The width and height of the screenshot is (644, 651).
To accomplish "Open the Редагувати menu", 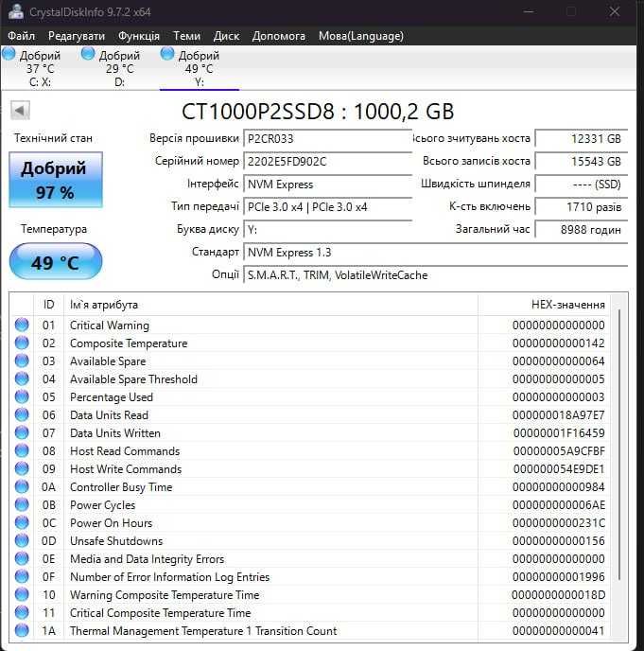I will coord(77,36).
